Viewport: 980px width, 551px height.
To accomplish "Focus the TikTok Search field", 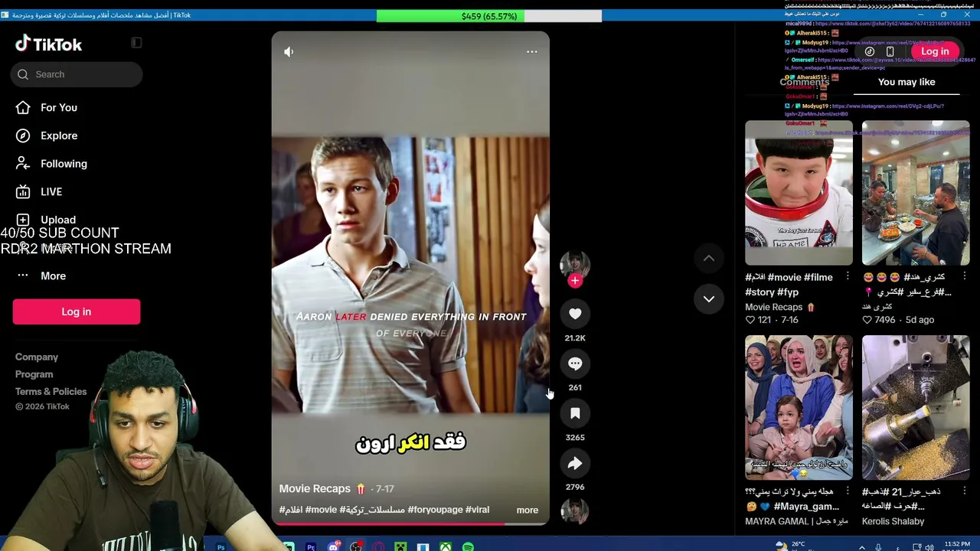I will [x=77, y=74].
